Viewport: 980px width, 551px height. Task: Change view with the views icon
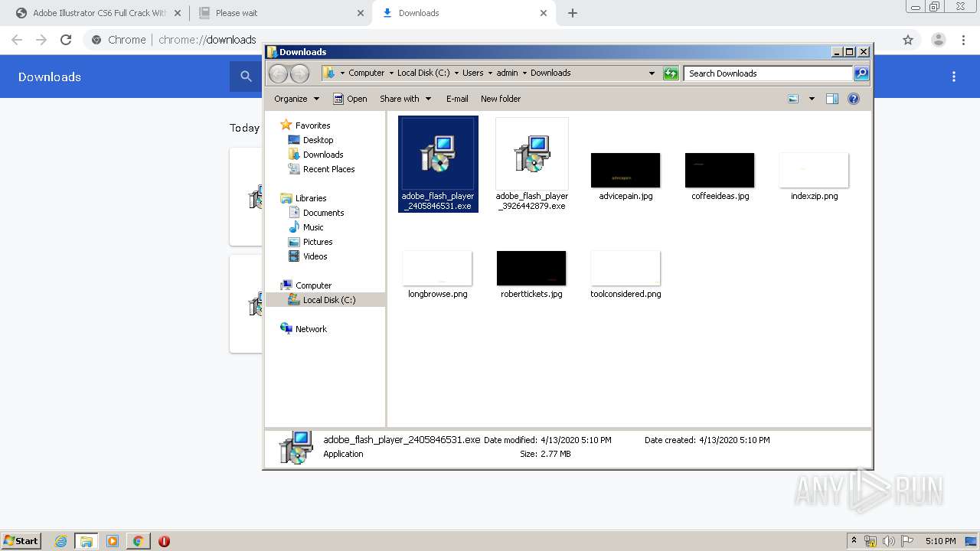tap(793, 99)
